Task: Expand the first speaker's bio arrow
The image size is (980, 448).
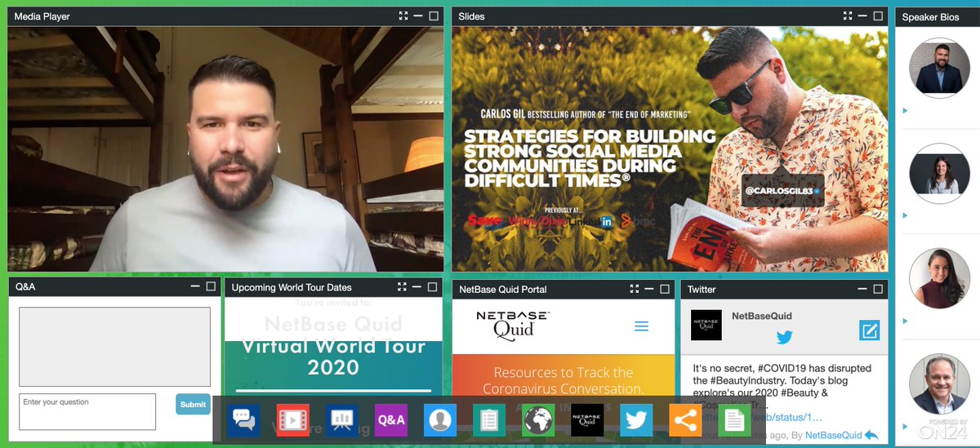Action: click(905, 111)
